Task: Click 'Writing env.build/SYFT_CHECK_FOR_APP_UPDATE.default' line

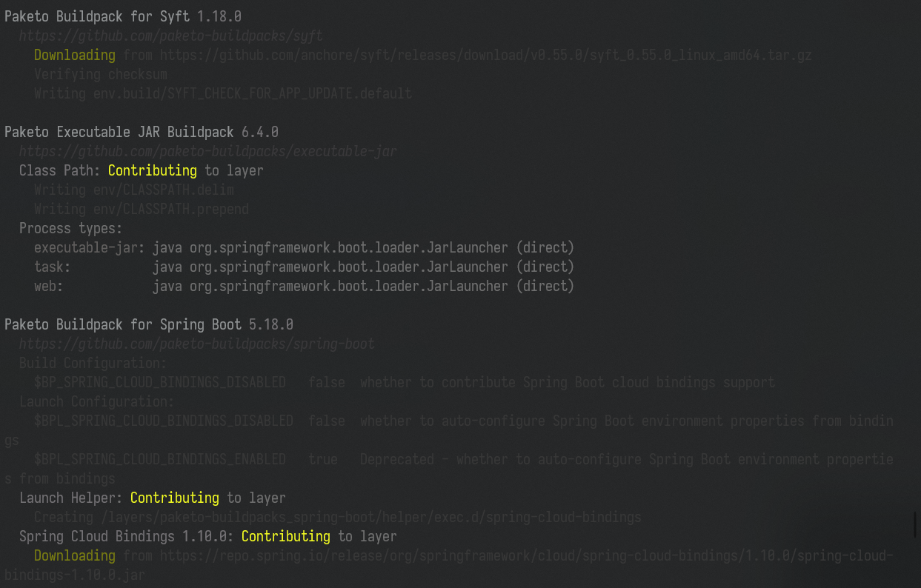Action: pos(223,93)
